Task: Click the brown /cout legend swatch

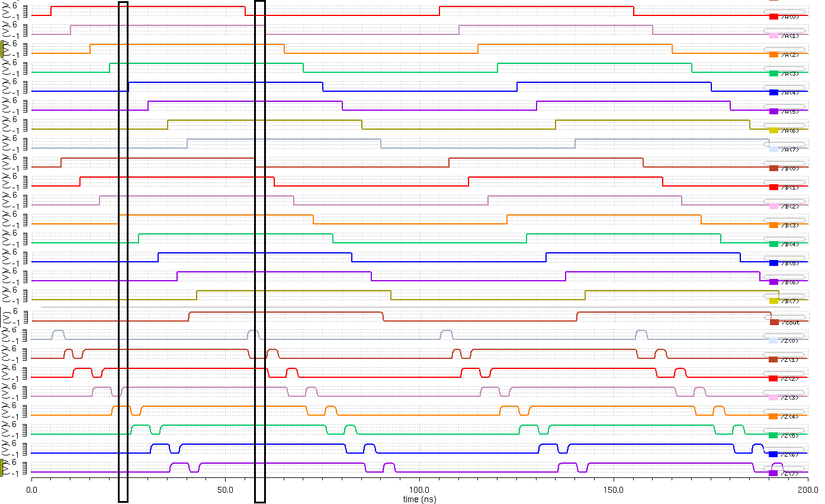Action: (x=773, y=322)
